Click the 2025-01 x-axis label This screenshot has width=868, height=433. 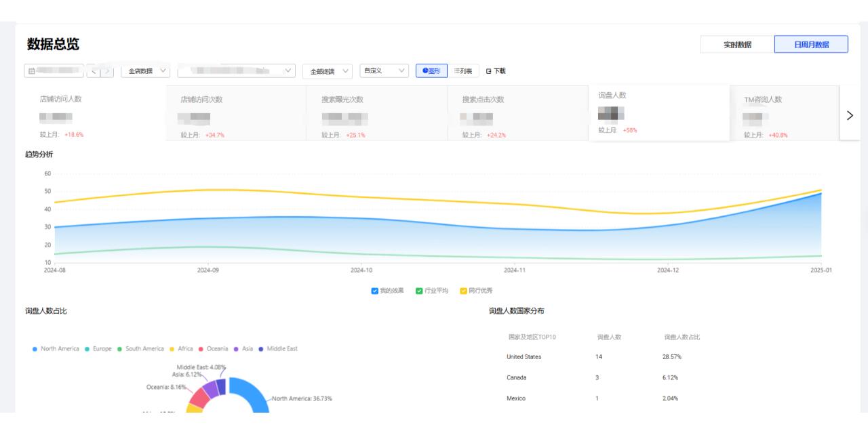[x=821, y=270]
